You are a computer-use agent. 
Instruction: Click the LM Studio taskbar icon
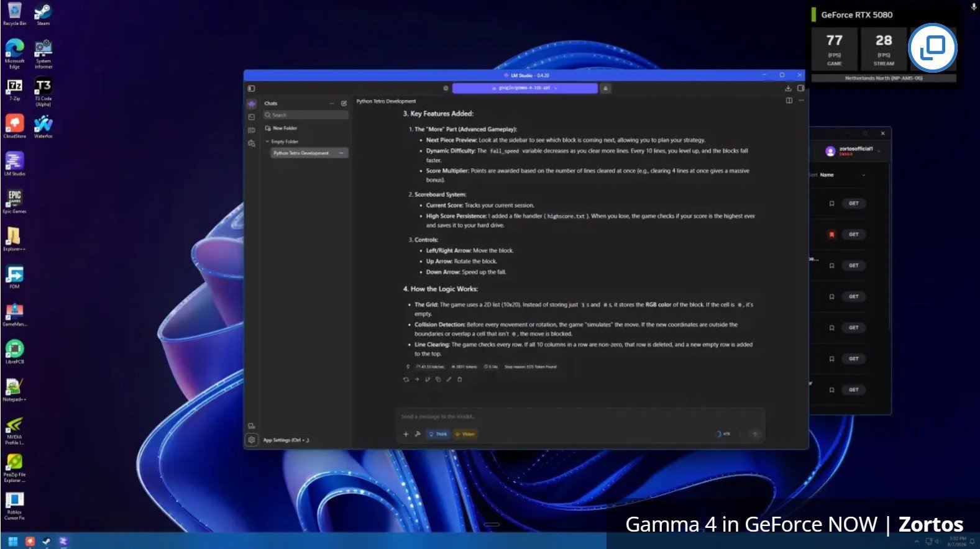(x=63, y=542)
